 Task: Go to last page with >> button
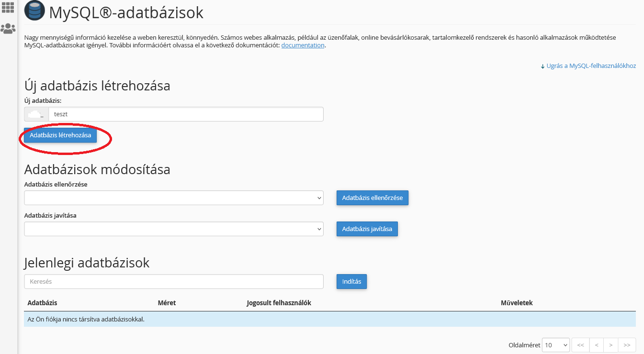627,345
